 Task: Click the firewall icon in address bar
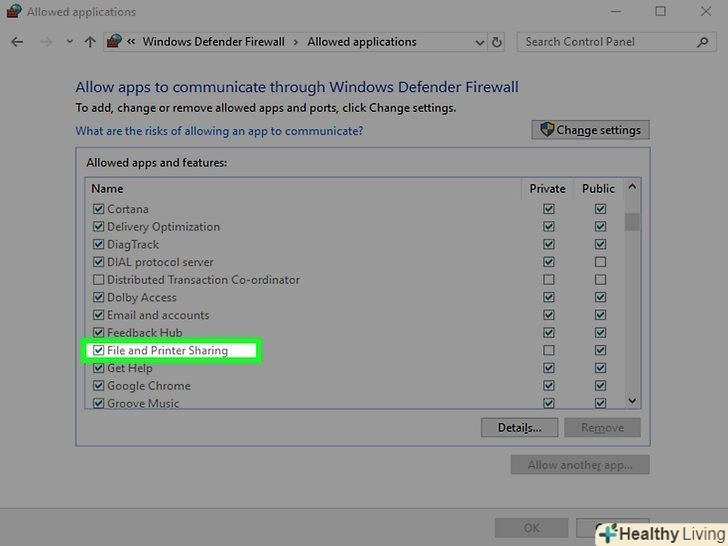tap(114, 41)
